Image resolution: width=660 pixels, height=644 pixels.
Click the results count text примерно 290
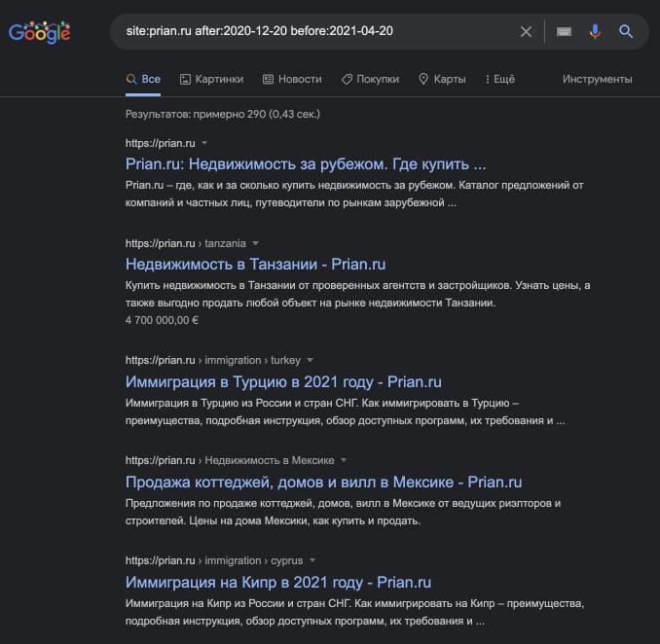pos(223,114)
